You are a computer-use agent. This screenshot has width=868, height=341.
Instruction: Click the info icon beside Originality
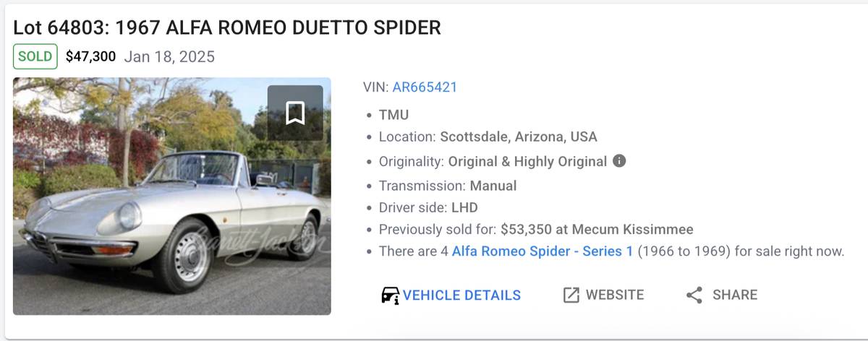619,161
